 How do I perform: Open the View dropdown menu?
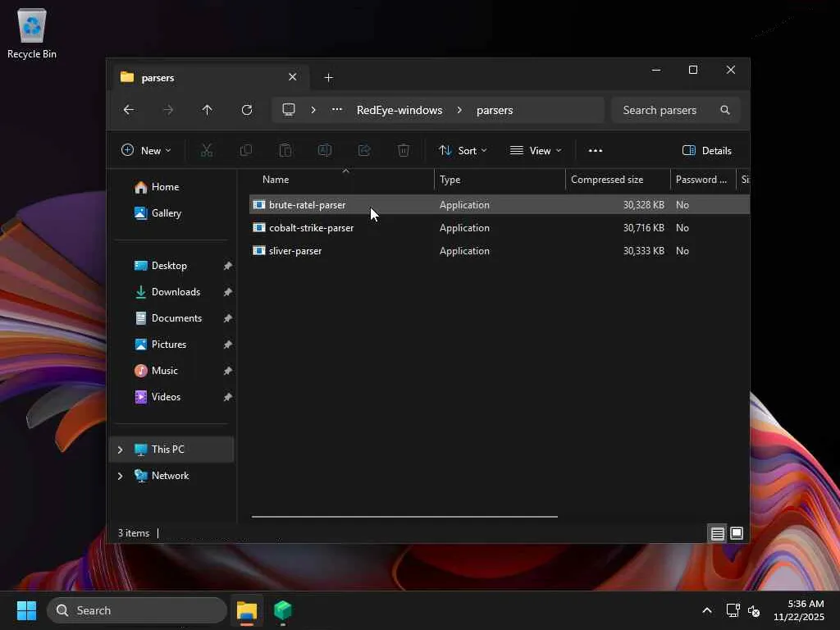pos(536,151)
